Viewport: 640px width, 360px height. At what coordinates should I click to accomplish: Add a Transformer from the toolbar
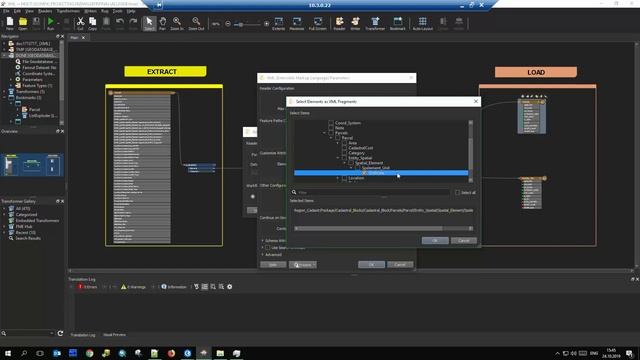[375, 23]
